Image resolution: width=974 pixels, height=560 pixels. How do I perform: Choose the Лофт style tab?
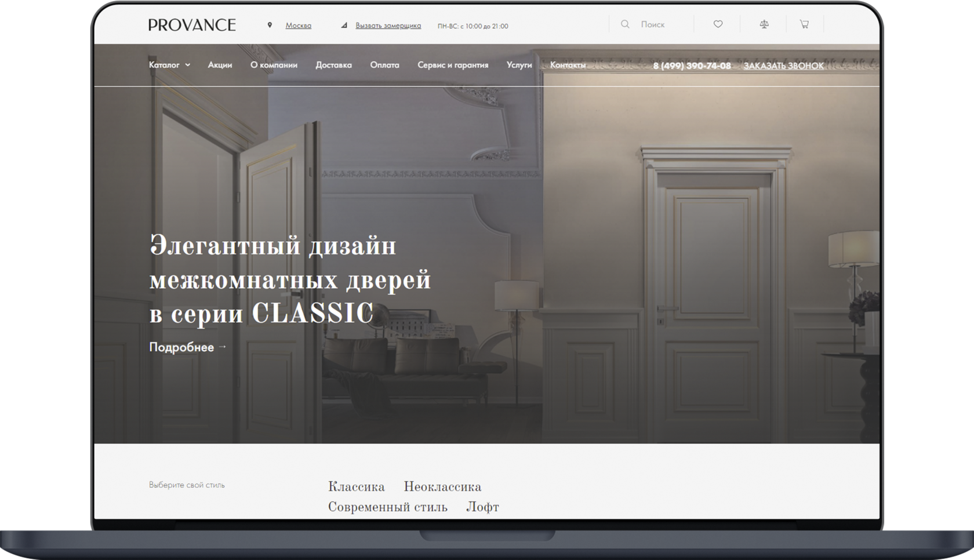click(x=482, y=507)
